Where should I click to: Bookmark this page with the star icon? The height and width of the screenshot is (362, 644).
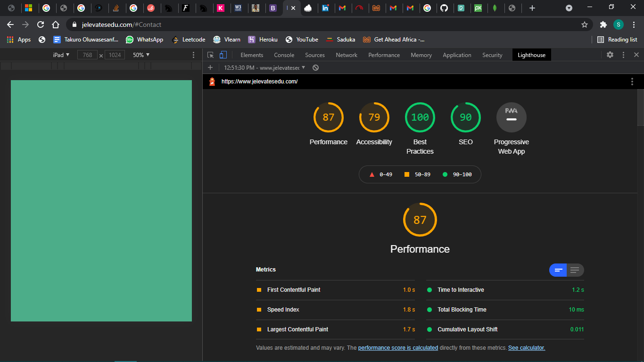[x=585, y=25]
